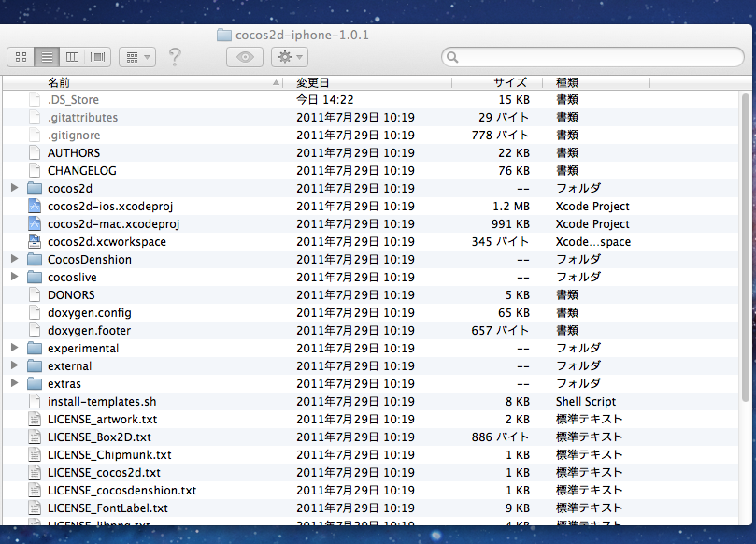Sort files by the サイズ column header
Image resolution: width=756 pixels, height=544 pixels.
[497, 83]
